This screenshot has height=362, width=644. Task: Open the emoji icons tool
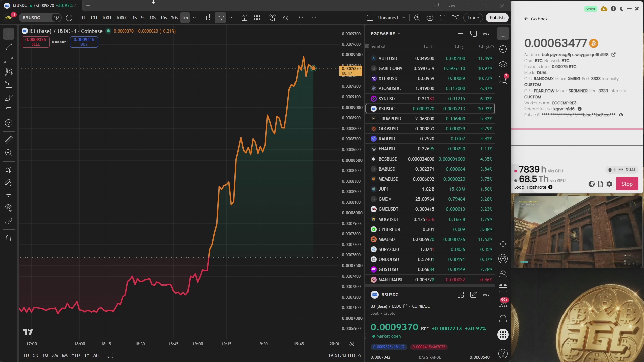click(x=9, y=123)
